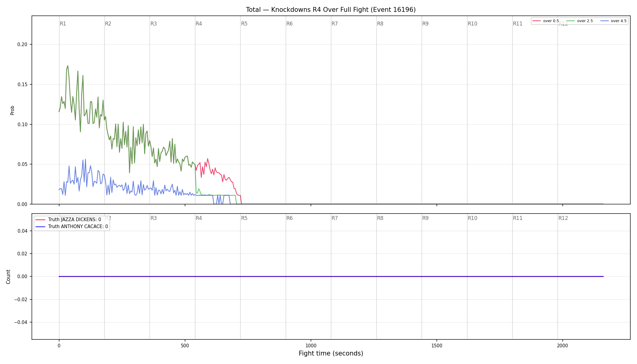Click the 2000 tick on the x-axis
Screen dimensions: 637x364
tap(562, 345)
